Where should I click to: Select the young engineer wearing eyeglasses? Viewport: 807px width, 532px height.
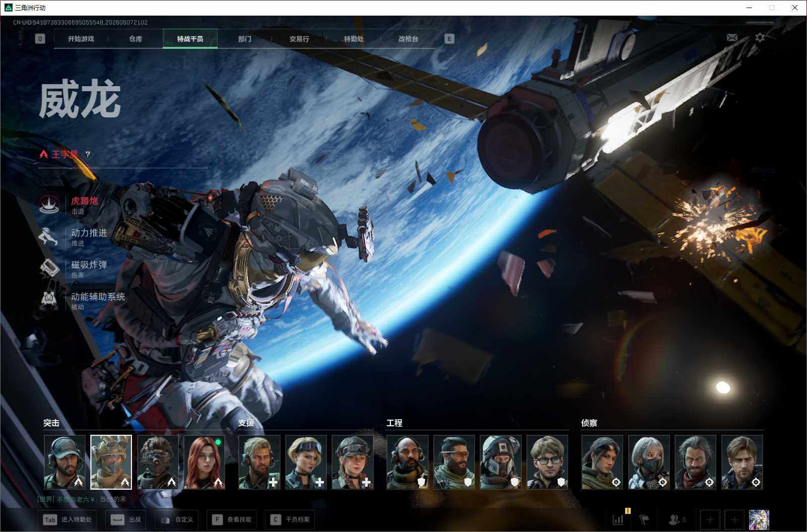[x=547, y=462]
